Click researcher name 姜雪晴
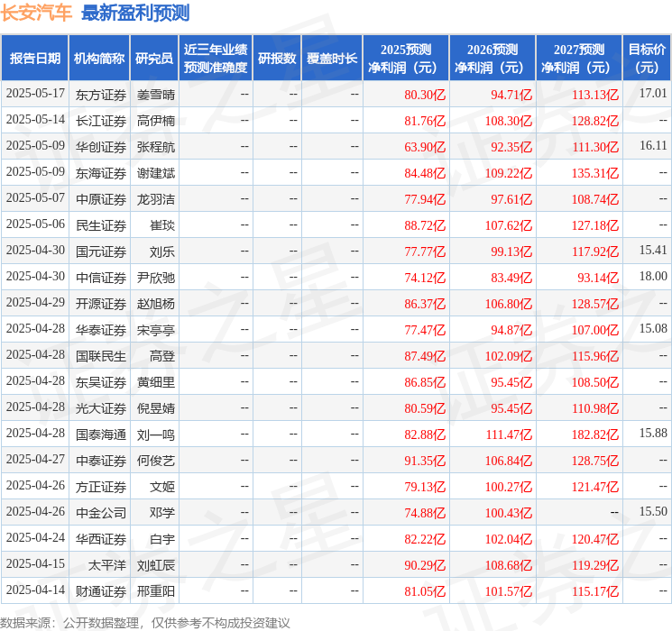Screen dimensions: 672x631 click(x=156, y=95)
